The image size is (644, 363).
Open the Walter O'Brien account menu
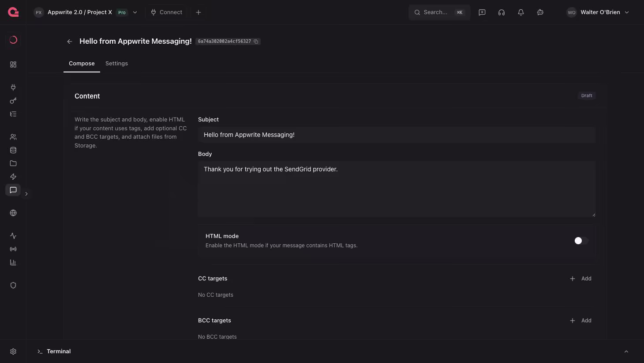tap(598, 12)
